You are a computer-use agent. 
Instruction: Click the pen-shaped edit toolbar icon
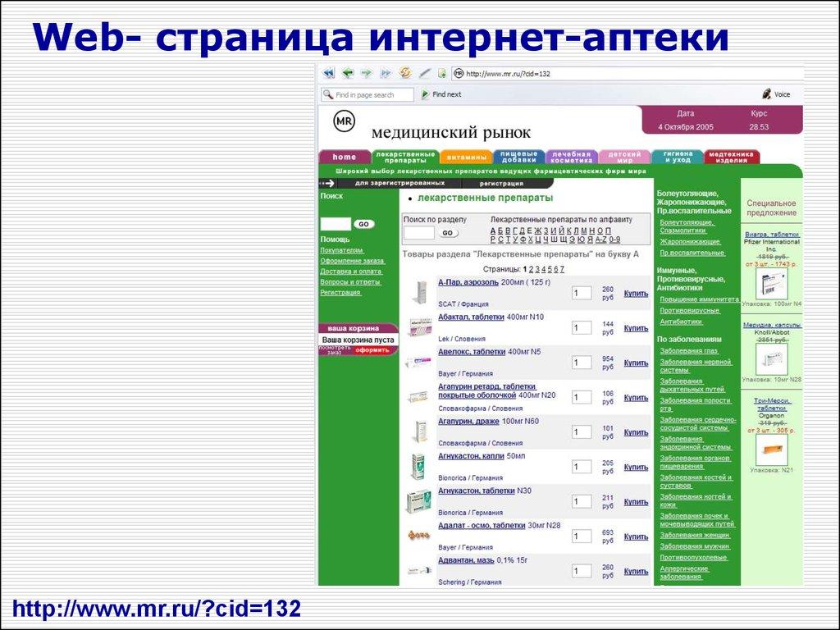[x=424, y=72]
